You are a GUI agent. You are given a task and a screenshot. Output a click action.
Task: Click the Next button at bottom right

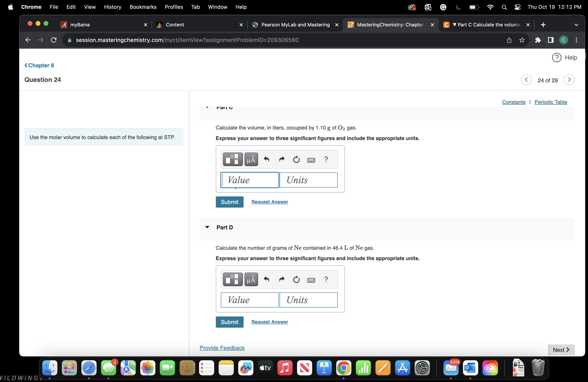point(561,350)
